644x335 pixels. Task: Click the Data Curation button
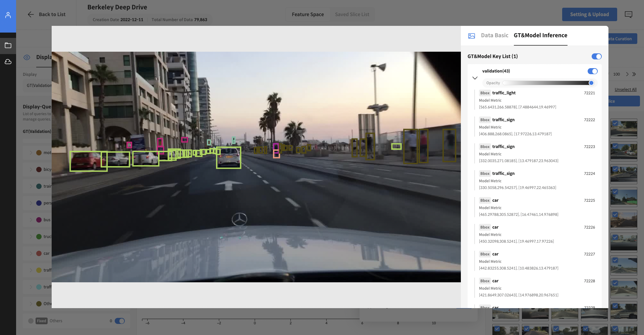pyautogui.click(x=623, y=39)
